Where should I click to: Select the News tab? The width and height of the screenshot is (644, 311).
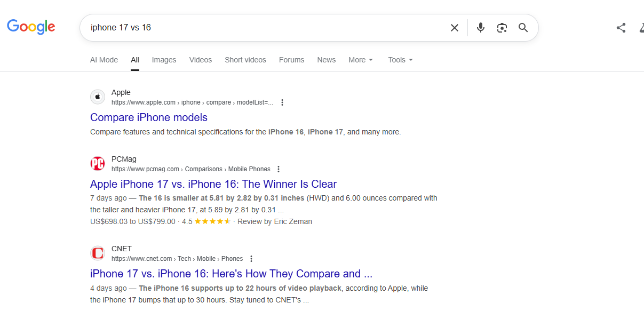point(327,60)
